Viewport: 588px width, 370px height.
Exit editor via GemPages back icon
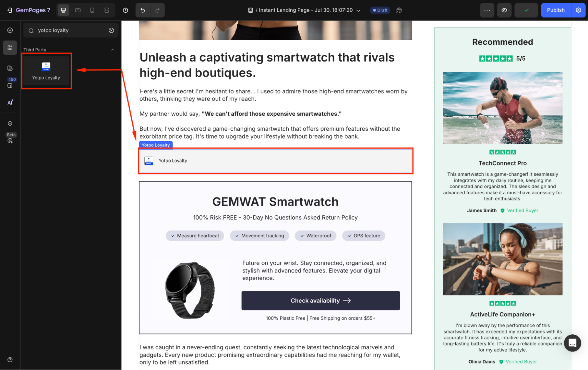9,10
